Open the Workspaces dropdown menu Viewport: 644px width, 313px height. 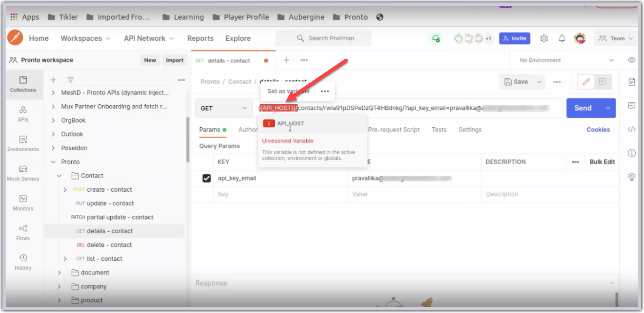click(x=85, y=38)
